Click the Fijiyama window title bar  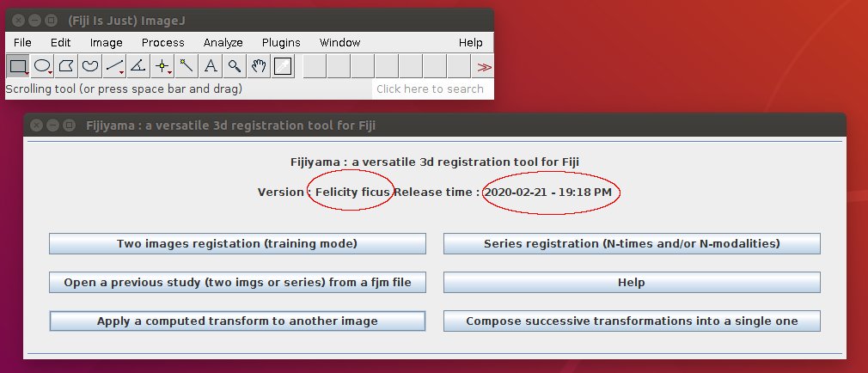pos(435,125)
